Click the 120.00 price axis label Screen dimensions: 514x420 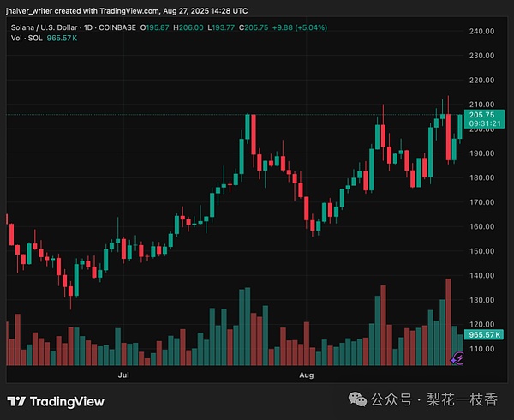481,324
